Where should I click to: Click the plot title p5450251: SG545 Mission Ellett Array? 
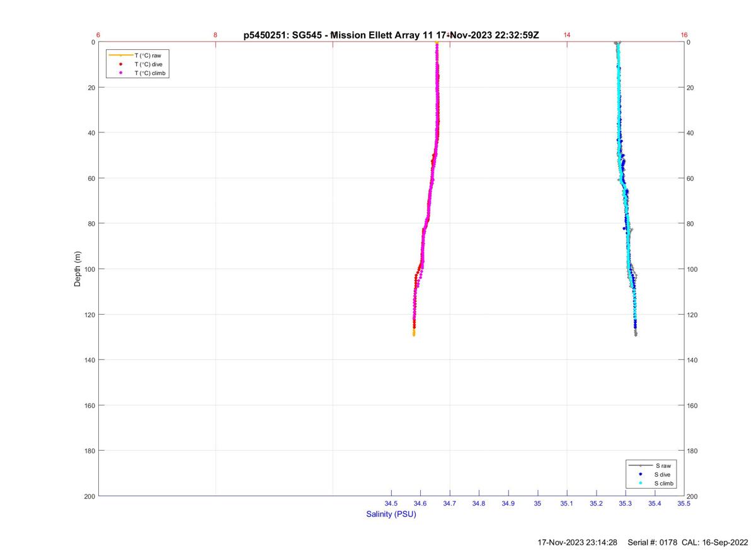[391, 35]
